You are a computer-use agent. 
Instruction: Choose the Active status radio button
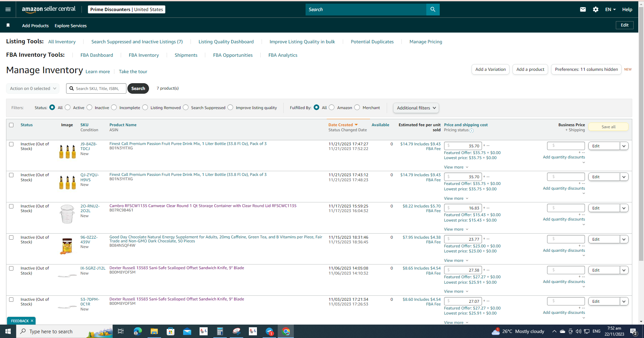[68, 107]
